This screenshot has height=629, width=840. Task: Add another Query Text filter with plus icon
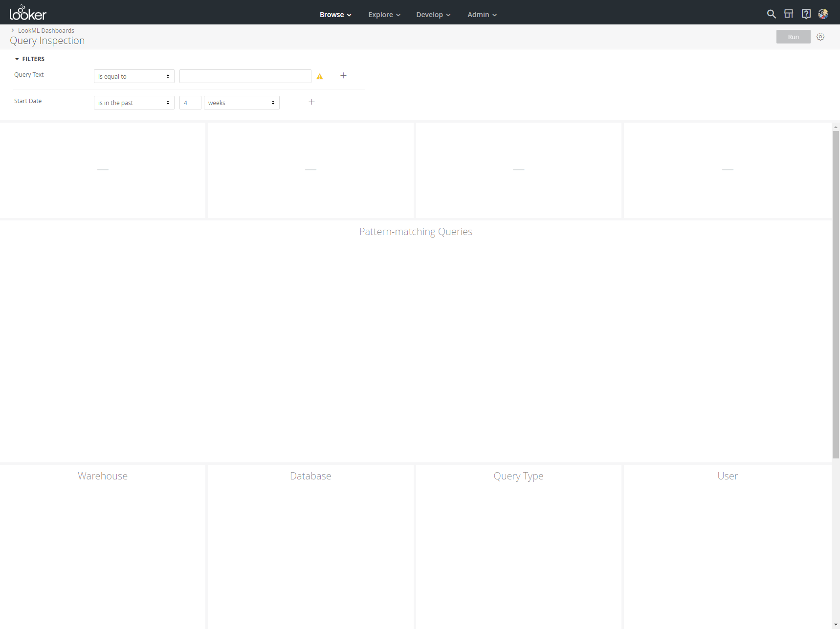343,75
